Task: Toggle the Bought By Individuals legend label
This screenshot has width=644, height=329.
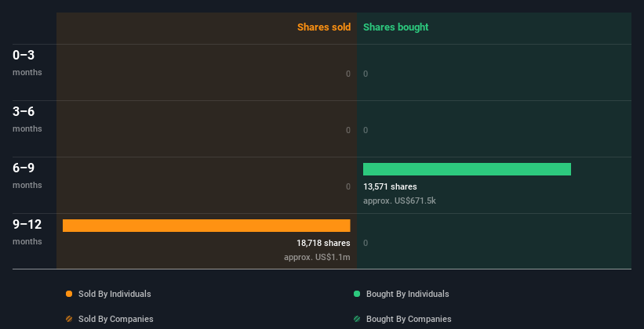Action: click(x=407, y=294)
